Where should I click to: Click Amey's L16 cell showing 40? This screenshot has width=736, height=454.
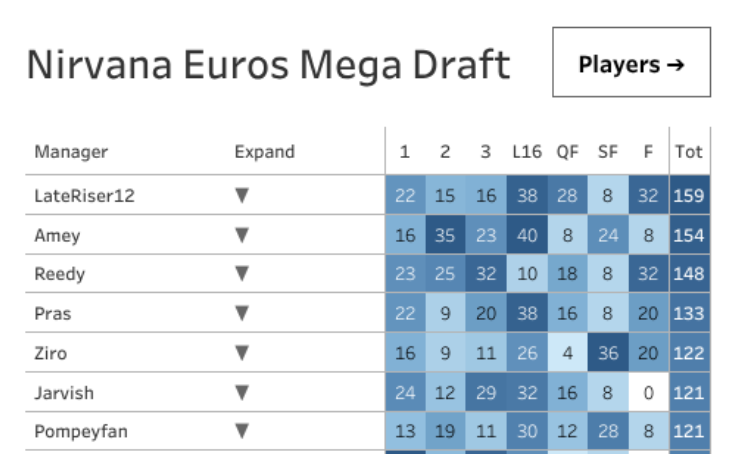tap(526, 235)
